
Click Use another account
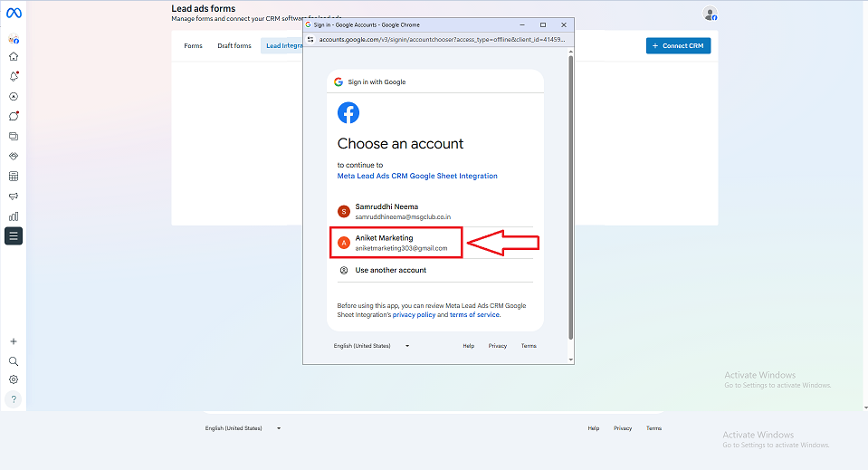tap(390, 270)
